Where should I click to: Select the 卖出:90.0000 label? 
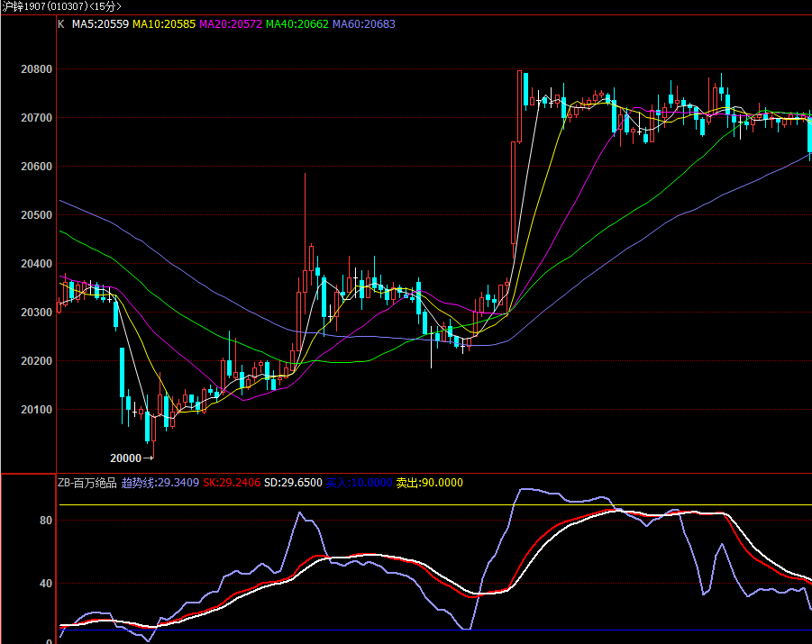[429, 483]
